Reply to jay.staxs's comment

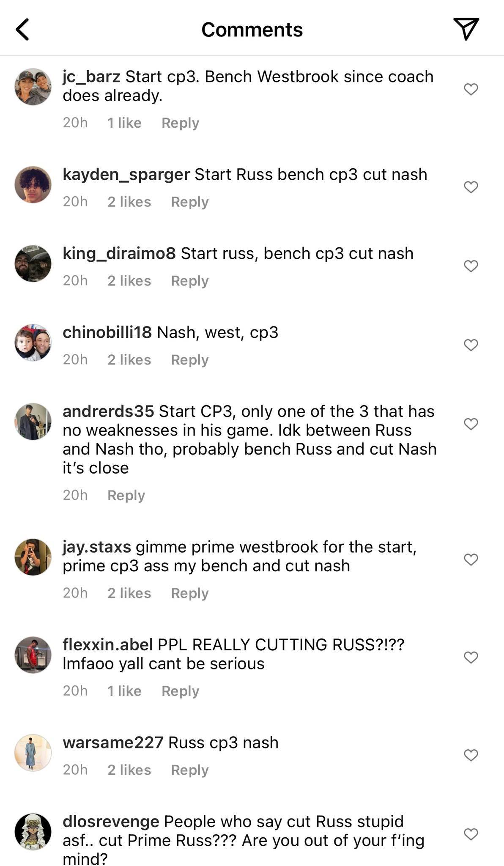pos(189,593)
